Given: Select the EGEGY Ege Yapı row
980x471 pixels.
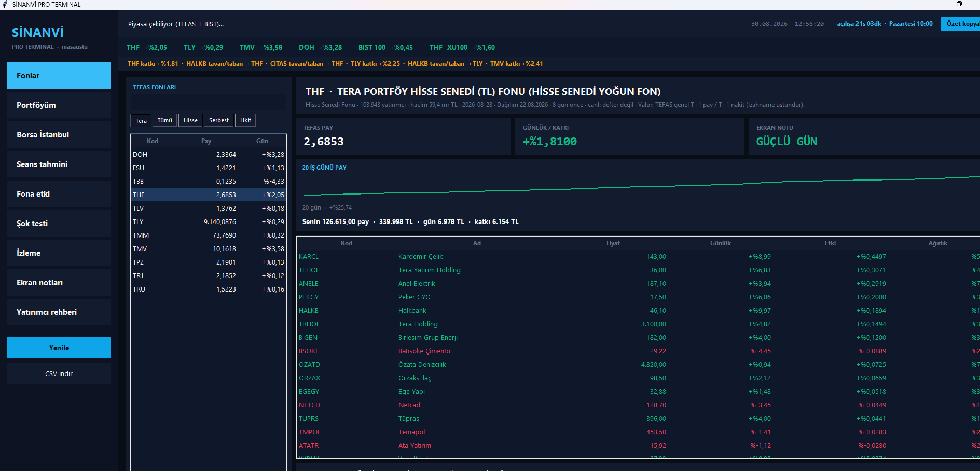Looking at the screenshot, I should 639,392.
